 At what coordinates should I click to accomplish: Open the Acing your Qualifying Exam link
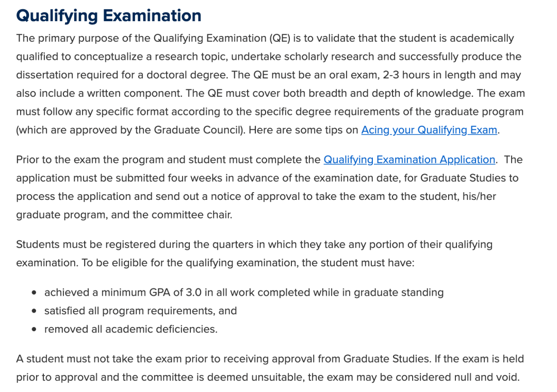[429, 130]
